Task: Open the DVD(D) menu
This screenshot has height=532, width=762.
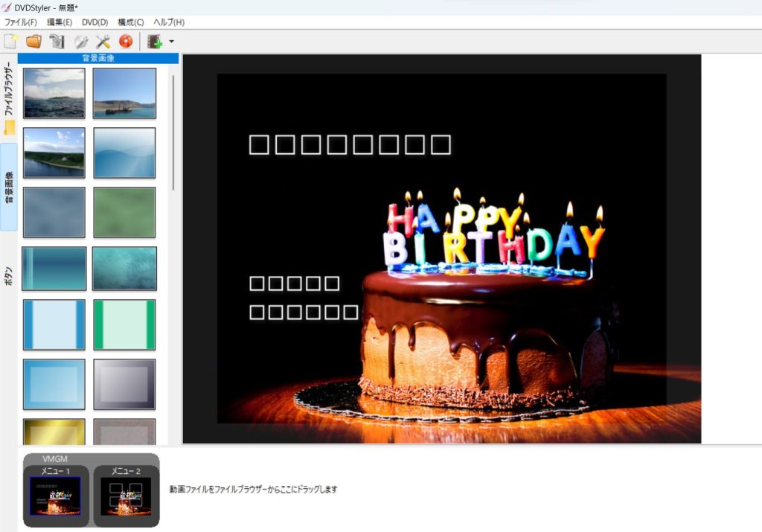Action: [95, 22]
